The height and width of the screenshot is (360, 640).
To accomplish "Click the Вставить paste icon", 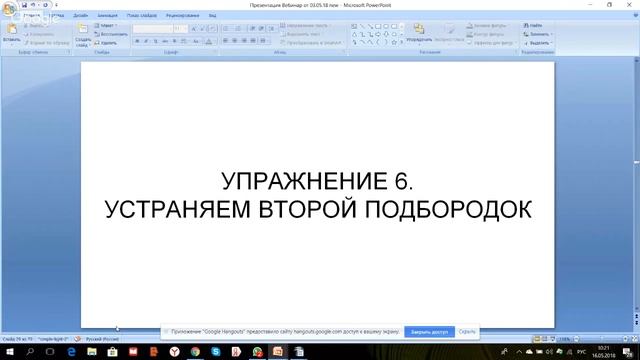I will (12, 29).
